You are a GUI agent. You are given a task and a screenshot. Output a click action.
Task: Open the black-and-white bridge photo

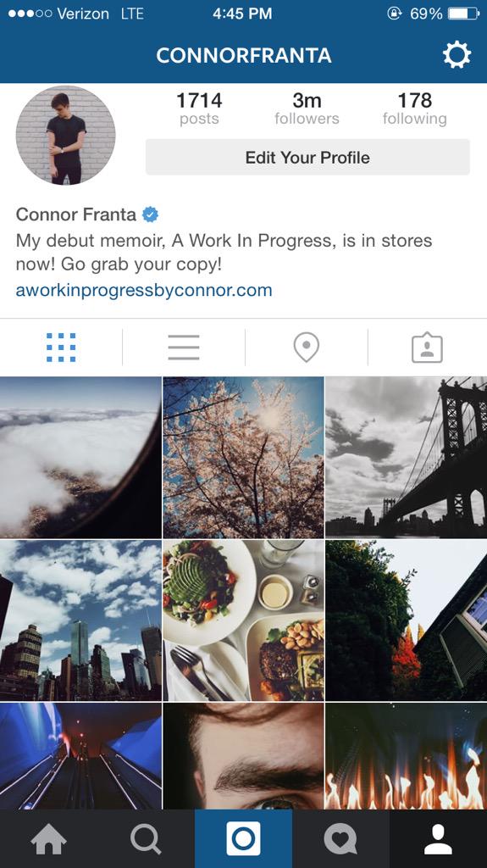point(407,457)
